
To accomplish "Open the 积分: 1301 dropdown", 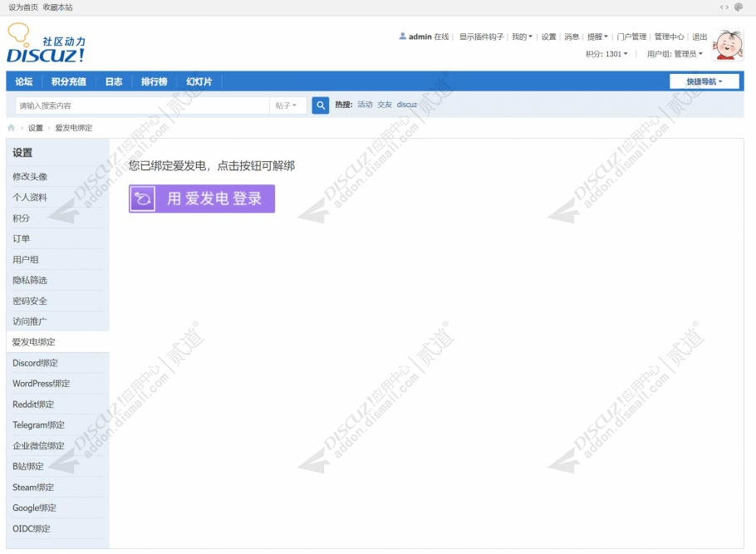I will (606, 54).
